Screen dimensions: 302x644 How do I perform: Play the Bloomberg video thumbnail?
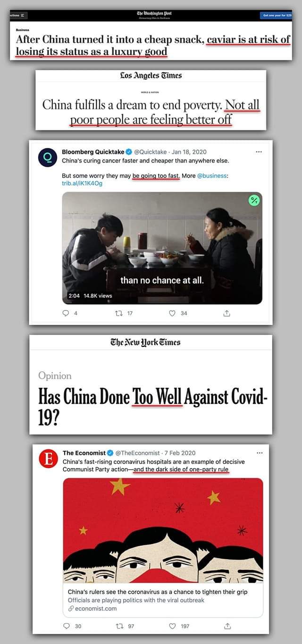[162, 248]
